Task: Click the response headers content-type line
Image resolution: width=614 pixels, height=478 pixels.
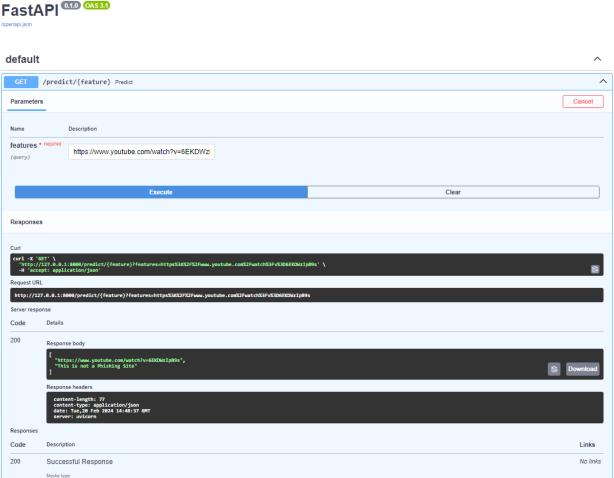Action: tap(96, 405)
